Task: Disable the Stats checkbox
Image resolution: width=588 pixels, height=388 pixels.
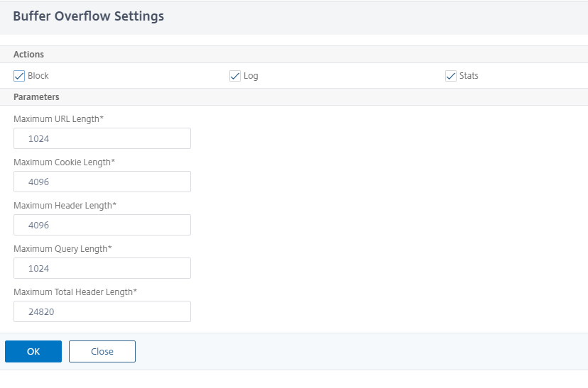Action: pyautogui.click(x=451, y=76)
